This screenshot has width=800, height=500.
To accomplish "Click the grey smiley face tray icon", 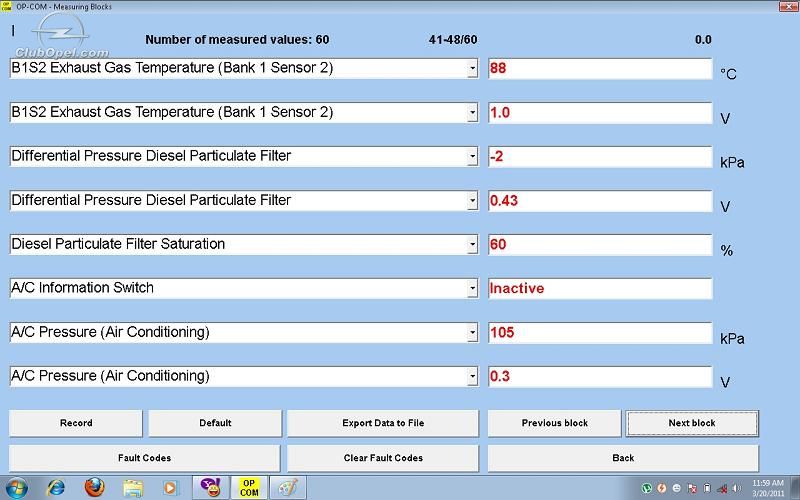I will pyautogui.click(x=677, y=488).
